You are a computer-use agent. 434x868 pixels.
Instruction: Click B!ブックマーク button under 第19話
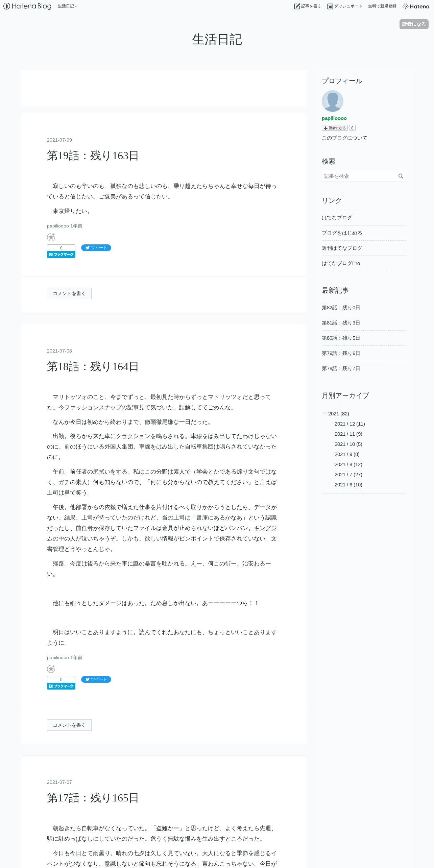(61, 255)
